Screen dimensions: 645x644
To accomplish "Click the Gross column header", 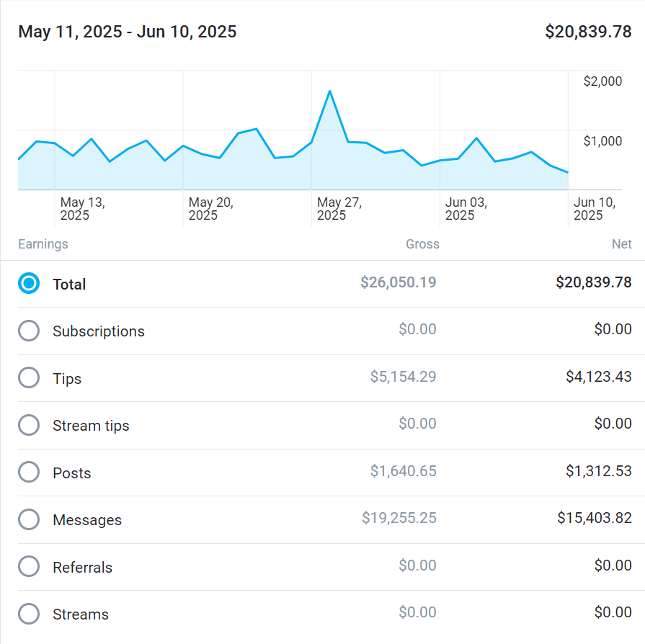I will [x=422, y=244].
